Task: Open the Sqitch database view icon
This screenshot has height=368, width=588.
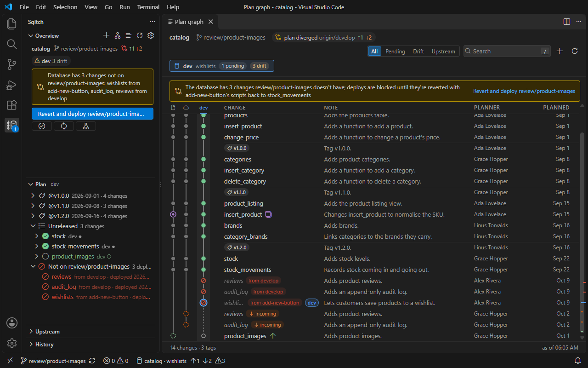Action: coord(12,126)
